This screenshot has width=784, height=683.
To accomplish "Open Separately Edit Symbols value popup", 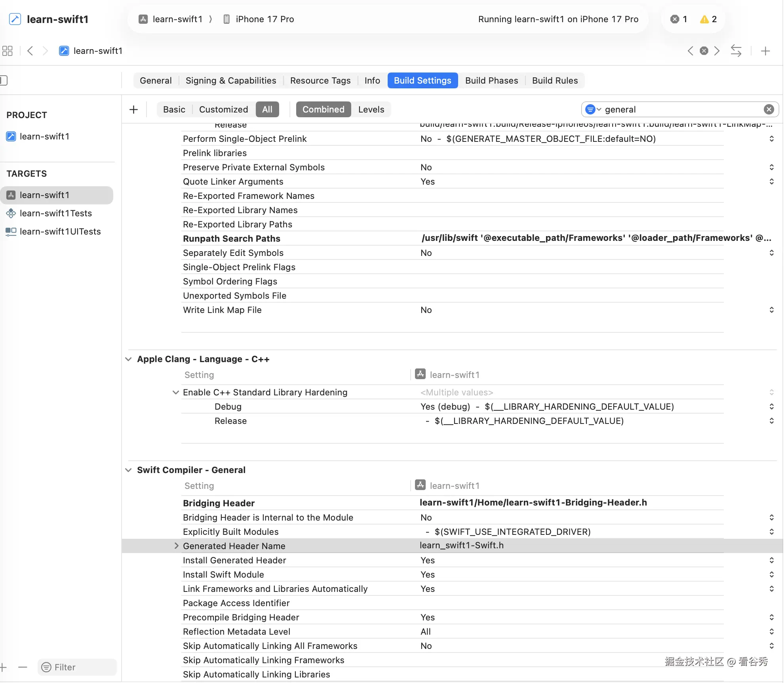I will point(771,253).
